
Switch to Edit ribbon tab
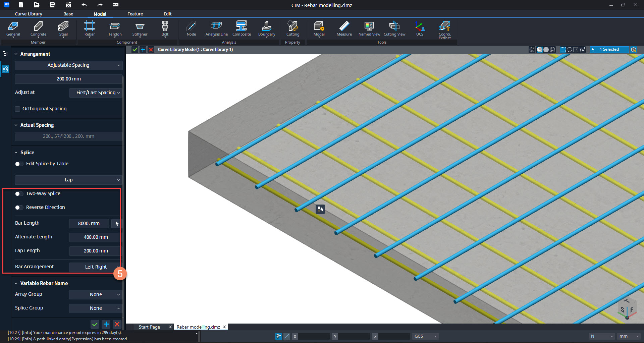pos(168,14)
